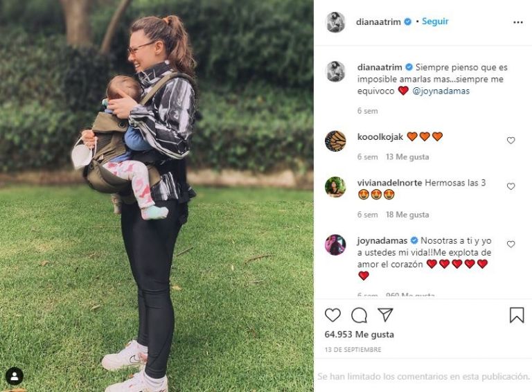Like the kooolkojak comment
Screen dimensions: 532x392
[511, 140]
